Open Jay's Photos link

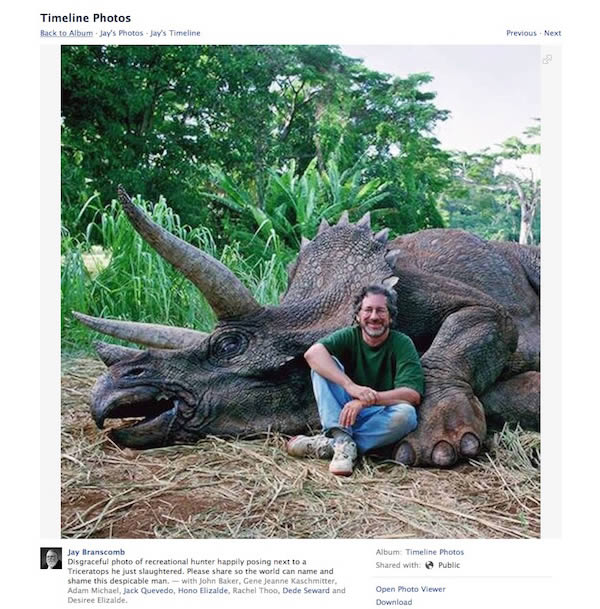(x=122, y=33)
